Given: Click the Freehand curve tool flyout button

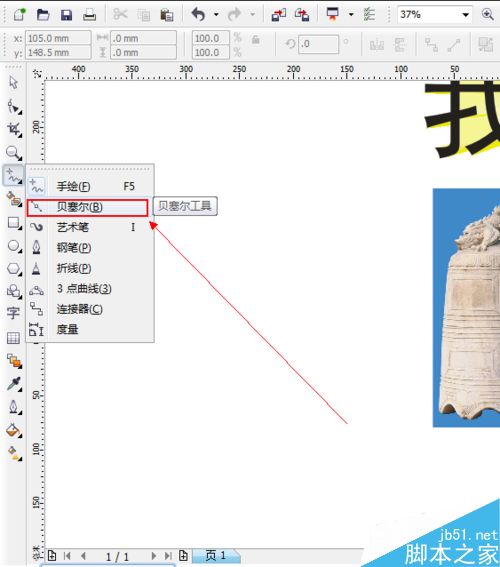Looking at the screenshot, I should (x=14, y=176).
